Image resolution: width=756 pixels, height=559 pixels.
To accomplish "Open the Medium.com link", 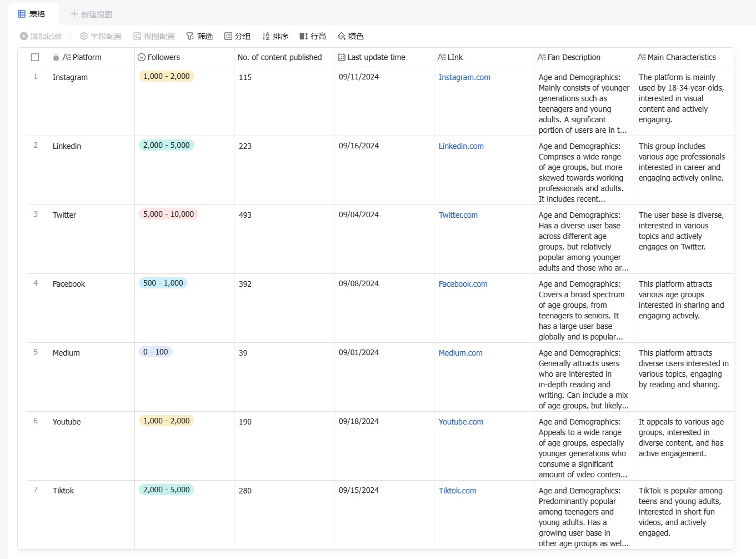I will tap(460, 353).
